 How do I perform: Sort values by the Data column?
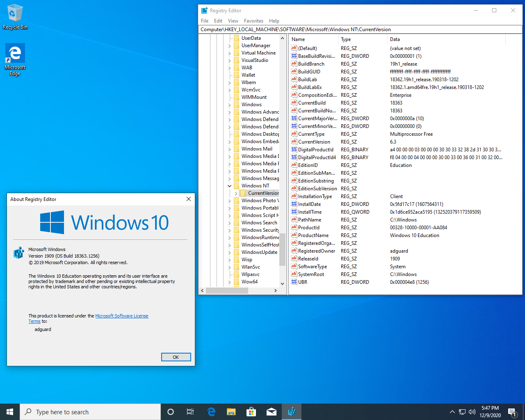click(x=446, y=39)
